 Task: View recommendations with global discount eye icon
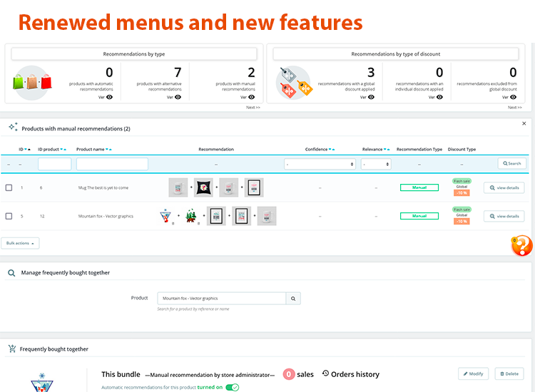pyautogui.click(x=371, y=97)
